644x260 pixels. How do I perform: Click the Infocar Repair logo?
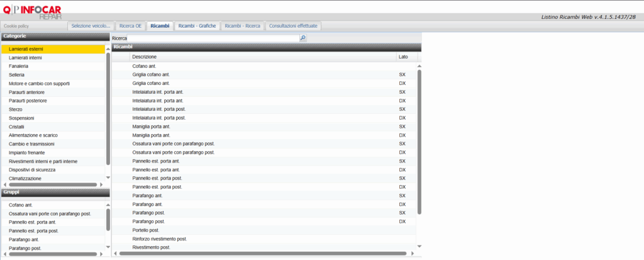tap(32, 11)
